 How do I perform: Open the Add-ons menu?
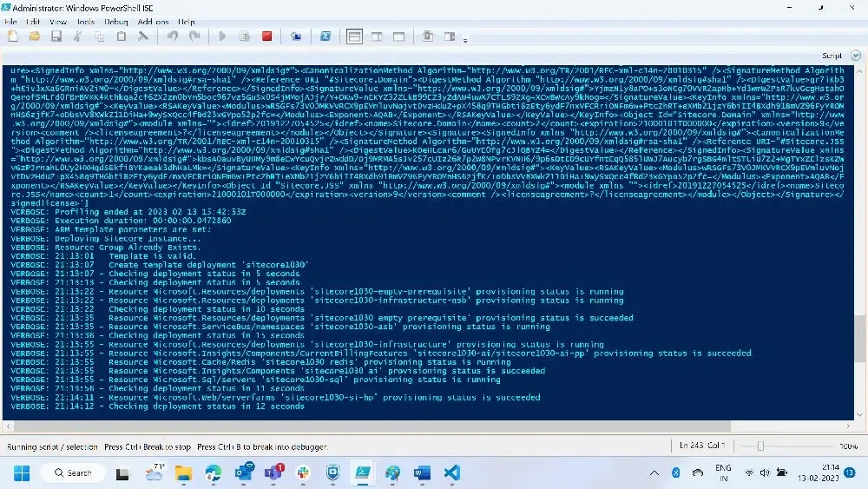(153, 22)
